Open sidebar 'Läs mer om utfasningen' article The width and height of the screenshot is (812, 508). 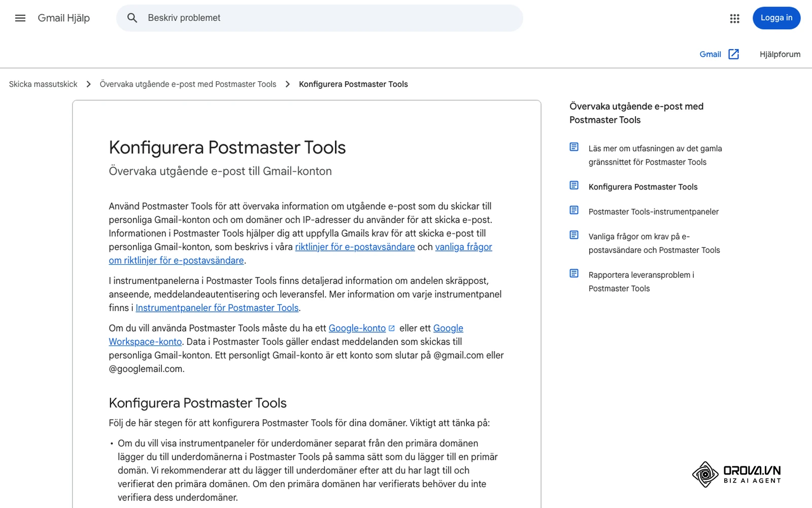click(655, 155)
